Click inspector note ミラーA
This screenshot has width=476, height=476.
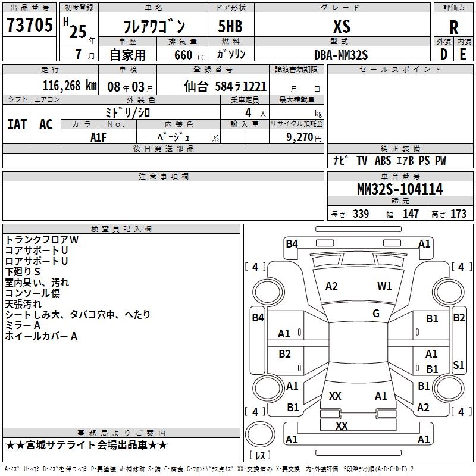23,325
